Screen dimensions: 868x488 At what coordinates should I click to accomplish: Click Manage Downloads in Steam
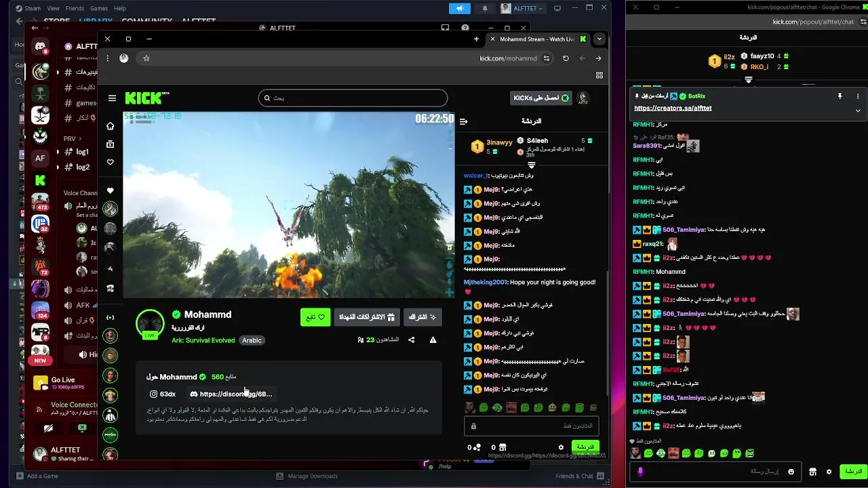(307, 476)
